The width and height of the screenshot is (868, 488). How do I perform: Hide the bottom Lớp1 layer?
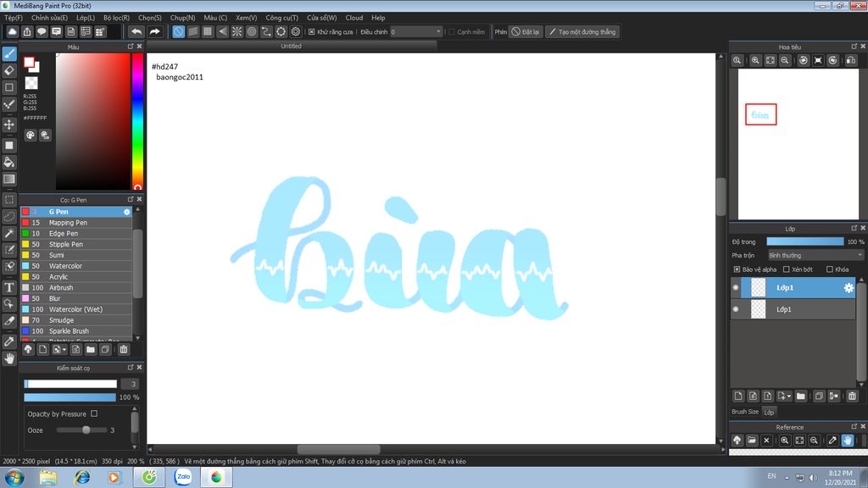coord(736,309)
